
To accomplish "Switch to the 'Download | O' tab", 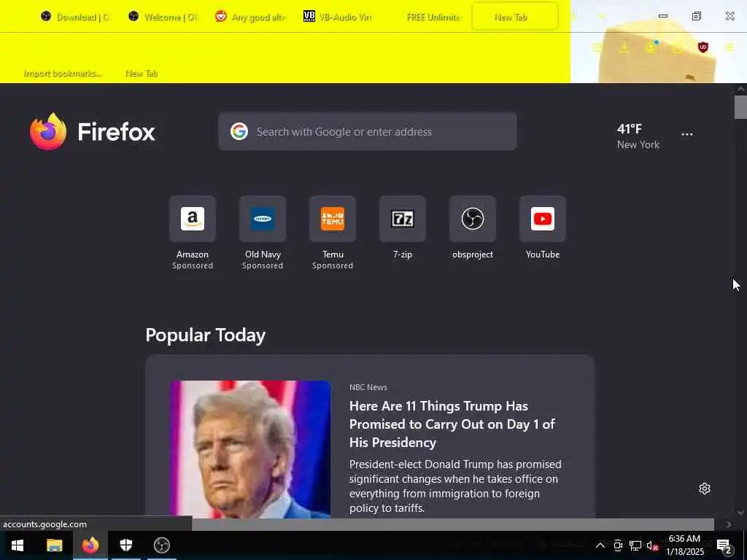I will [x=74, y=17].
